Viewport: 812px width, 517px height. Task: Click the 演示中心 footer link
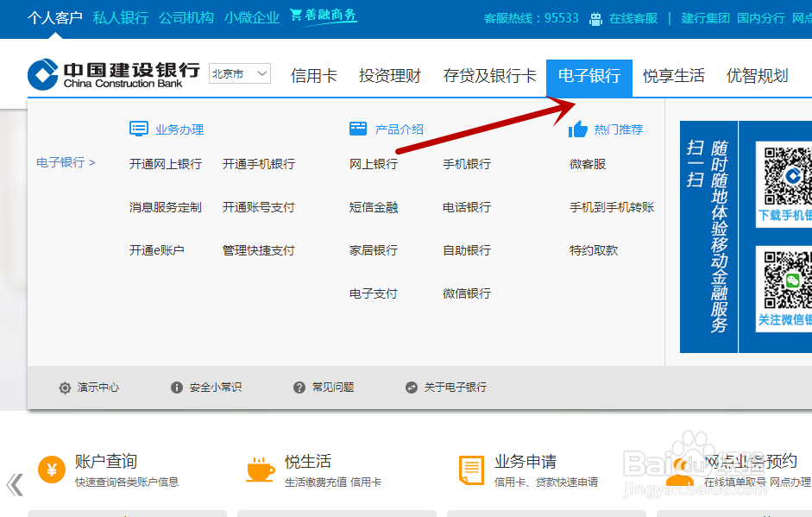coord(98,388)
